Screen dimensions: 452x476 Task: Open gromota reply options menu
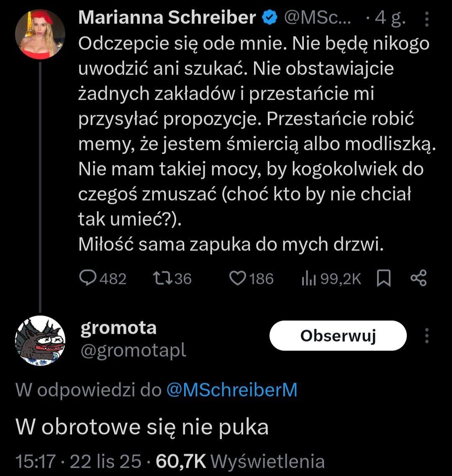point(427,336)
